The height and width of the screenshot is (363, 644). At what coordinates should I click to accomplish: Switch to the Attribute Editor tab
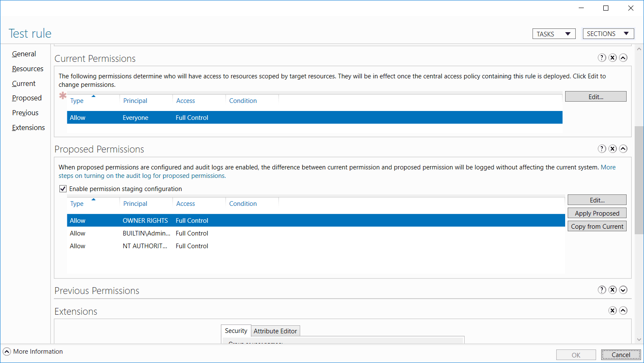click(x=276, y=331)
